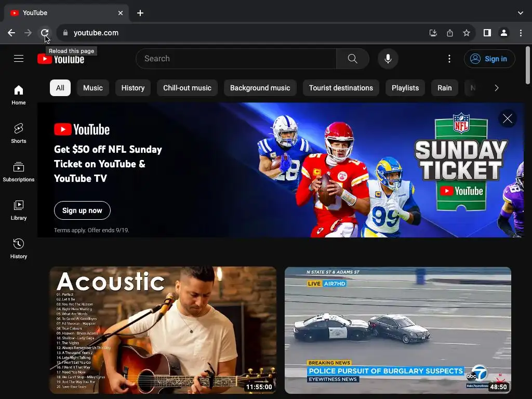Viewport: 532px width, 399px height.
Task: Click Sign up now on the banner
Action: click(x=82, y=210)
